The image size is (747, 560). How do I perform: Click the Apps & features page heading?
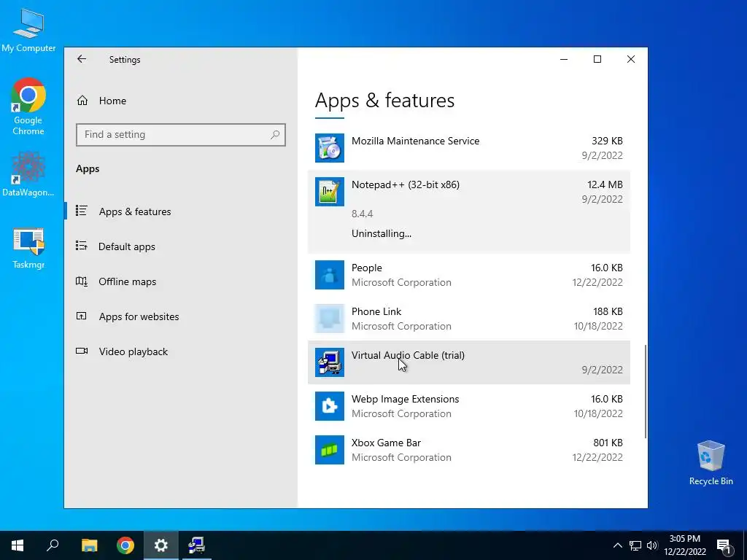point(385,101)
